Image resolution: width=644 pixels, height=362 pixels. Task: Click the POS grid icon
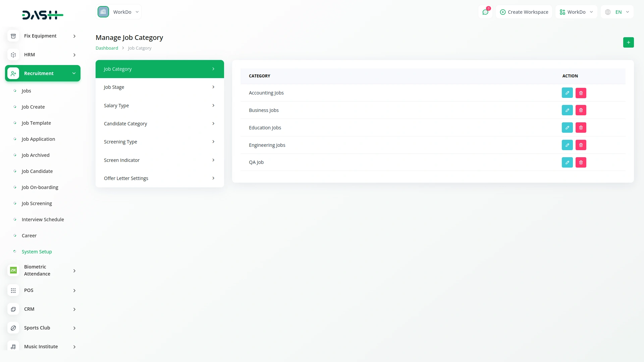pos(13,290)
